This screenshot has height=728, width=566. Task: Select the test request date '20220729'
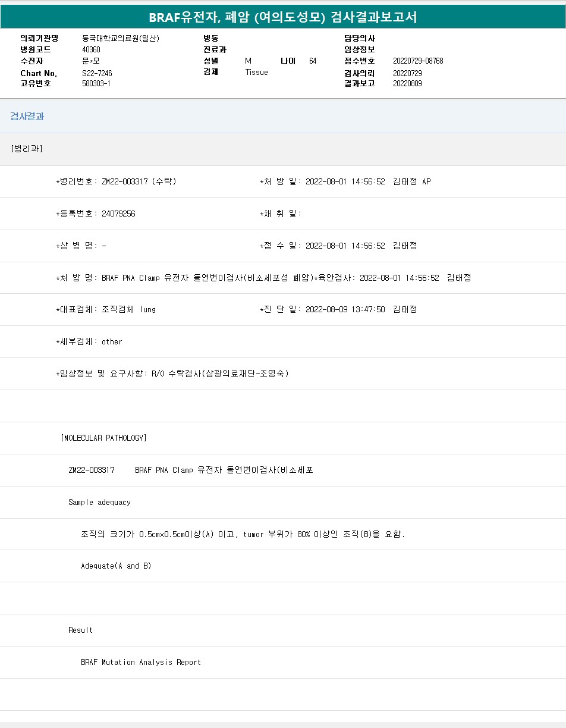coord(407,73)
